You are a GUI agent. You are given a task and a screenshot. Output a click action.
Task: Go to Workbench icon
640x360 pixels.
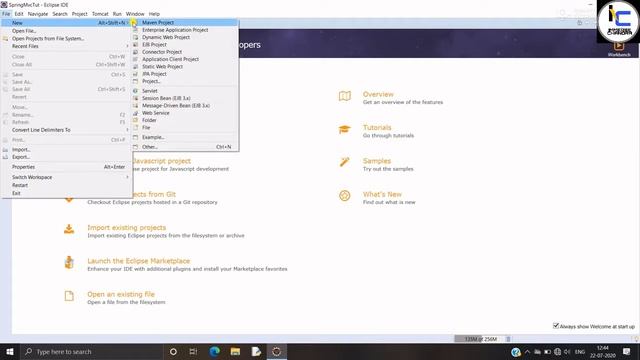[619, 46]
